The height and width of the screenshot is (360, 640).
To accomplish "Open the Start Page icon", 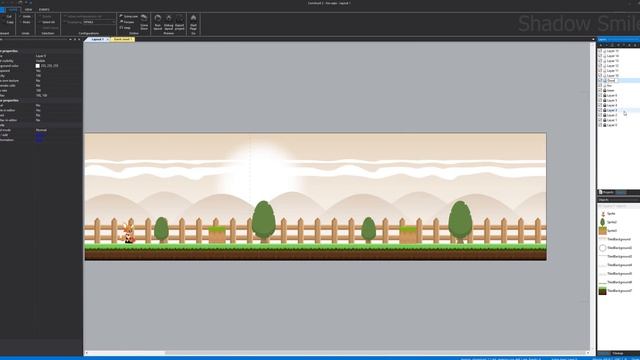I will coord(193,18).
